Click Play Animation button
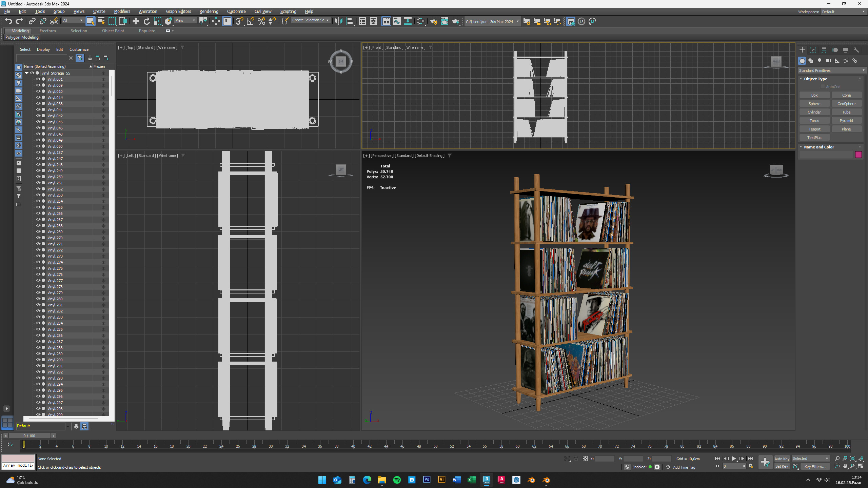The width and height of the screenshot is (868, 488). pos(734,459)
